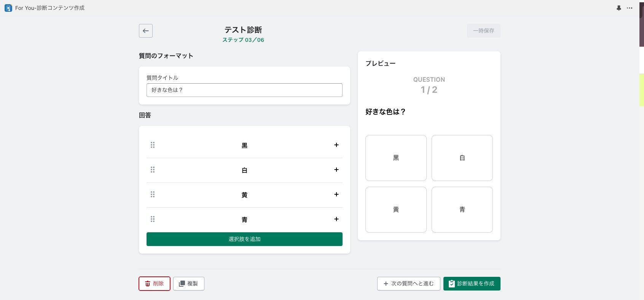Click the 質問タイトル input field
644x300 pixels.
244,90
